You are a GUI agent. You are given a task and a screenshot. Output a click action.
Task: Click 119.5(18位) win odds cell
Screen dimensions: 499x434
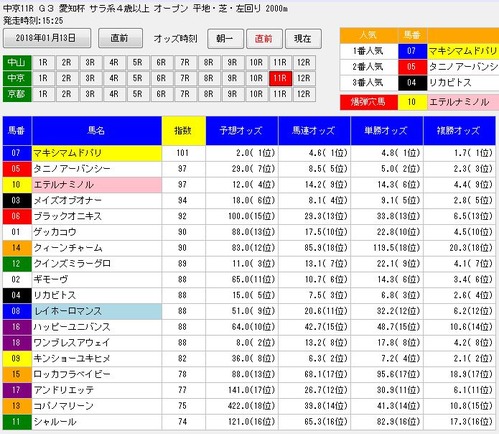[x=387, y=248]
